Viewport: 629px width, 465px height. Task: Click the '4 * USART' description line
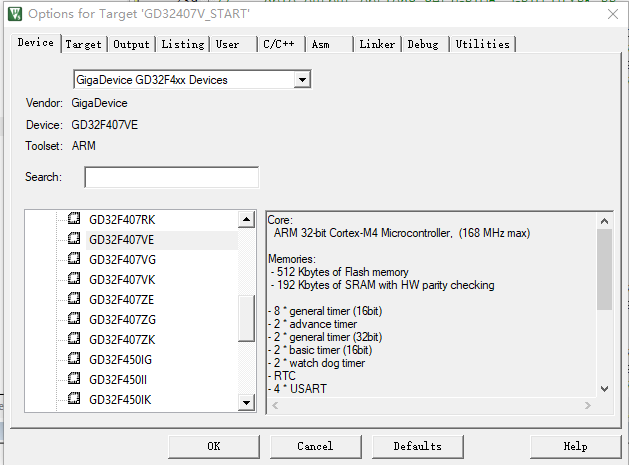[297, 389]
